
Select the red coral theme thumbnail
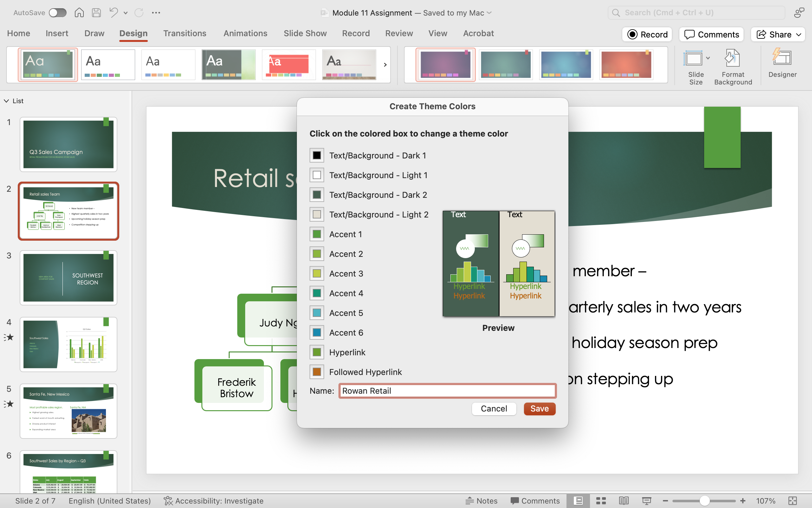(x=289, y=64)
